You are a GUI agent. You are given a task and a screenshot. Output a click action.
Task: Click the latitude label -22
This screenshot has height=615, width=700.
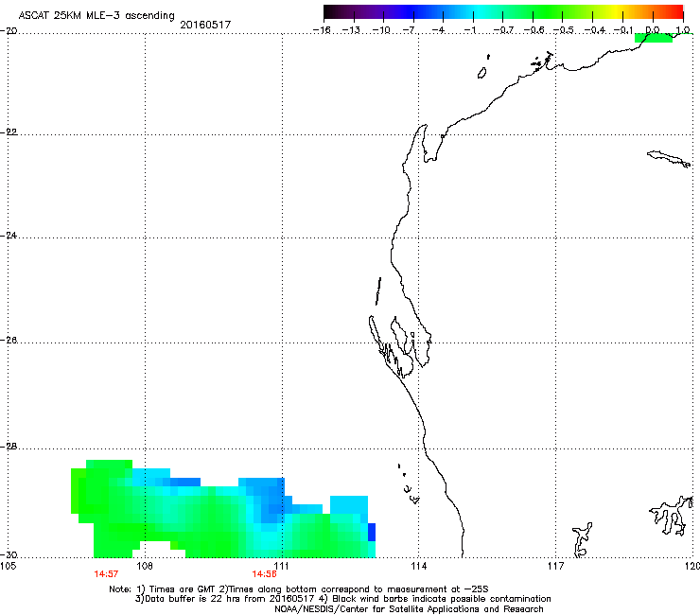click(x=9, y=132)
